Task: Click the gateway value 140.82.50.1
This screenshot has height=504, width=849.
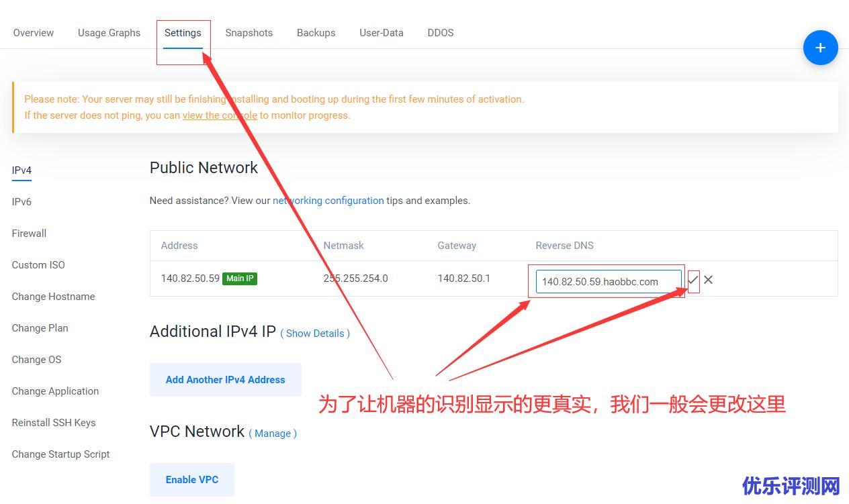Action: [464, 279]
